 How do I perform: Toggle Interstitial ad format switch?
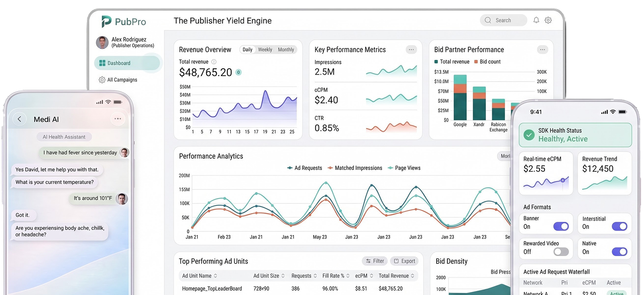tap(620, 226)
